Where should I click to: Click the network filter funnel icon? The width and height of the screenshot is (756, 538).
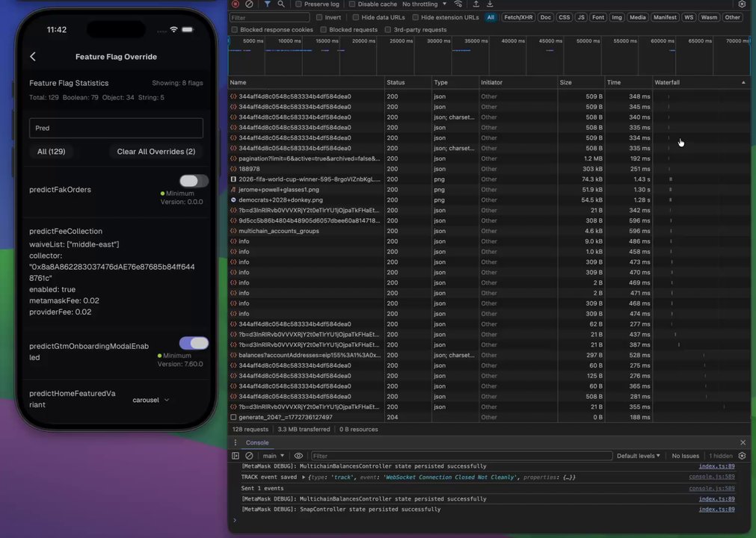tap(267, 4)
